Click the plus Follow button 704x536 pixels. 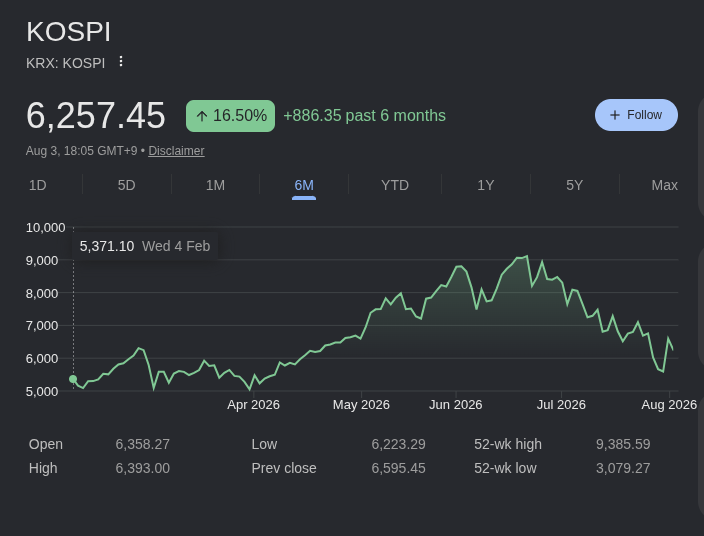click(636, 115)
